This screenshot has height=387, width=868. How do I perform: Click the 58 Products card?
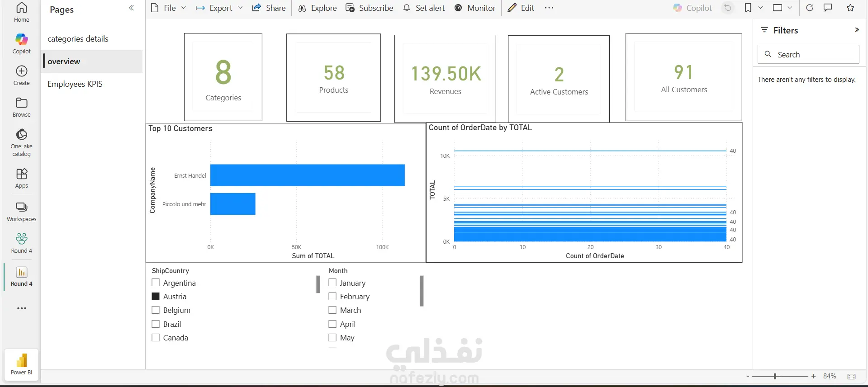pyautogui.click(x=333, y=77)
